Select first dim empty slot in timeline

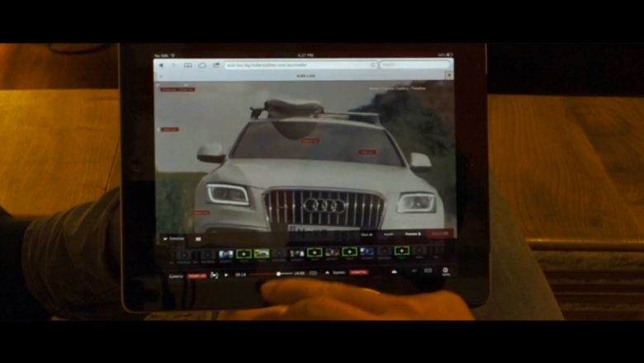pyautogui.click(x=184, y=255)
